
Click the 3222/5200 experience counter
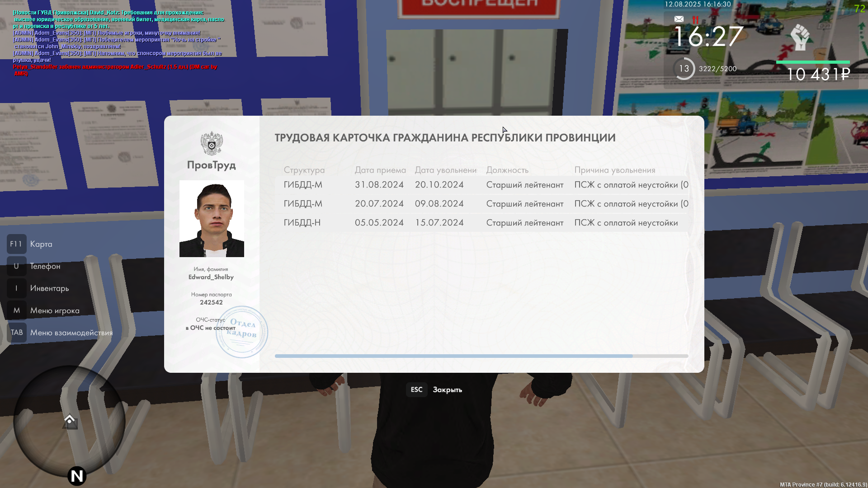point(717,69)
